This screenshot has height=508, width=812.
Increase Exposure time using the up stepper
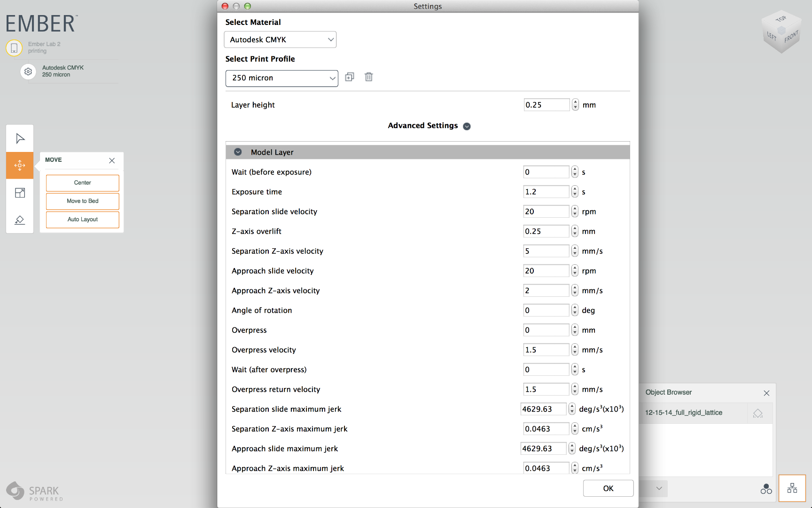[x=575, y=189]
